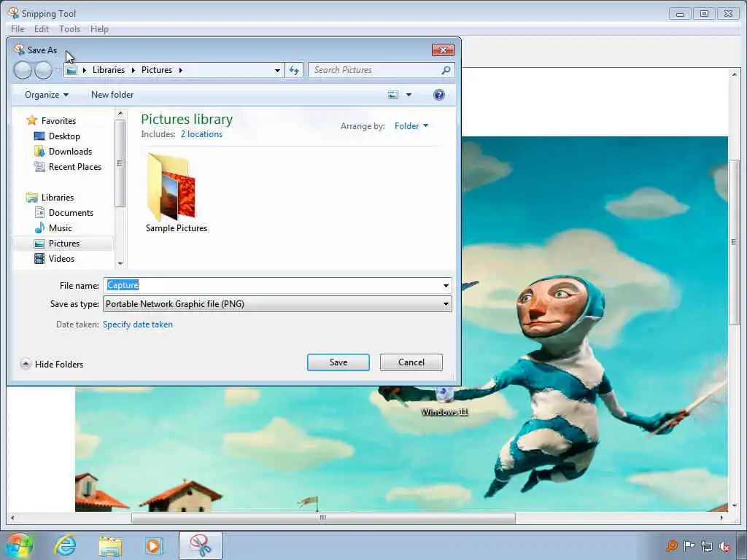Open Windows Explorer from the taskbar
Viewport: 747px width, 560px height.
[x=111, y=545]
